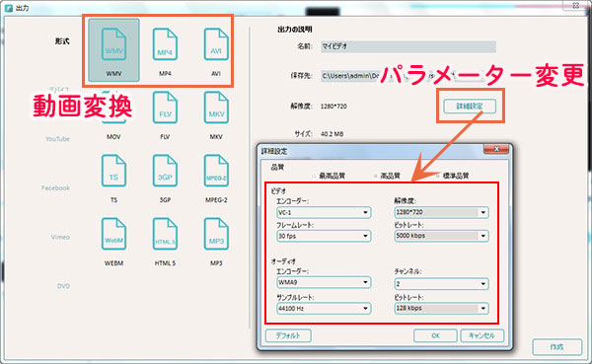Select the FLV format icon
This screenshot has width=592, height=364.
pyautogui.click(x=165, y=108)
